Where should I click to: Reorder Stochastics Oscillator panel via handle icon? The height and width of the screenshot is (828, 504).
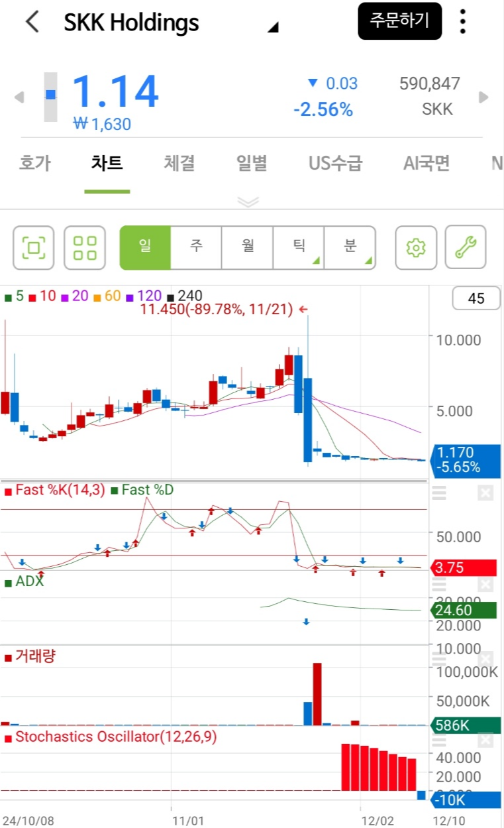coord(439,740)
